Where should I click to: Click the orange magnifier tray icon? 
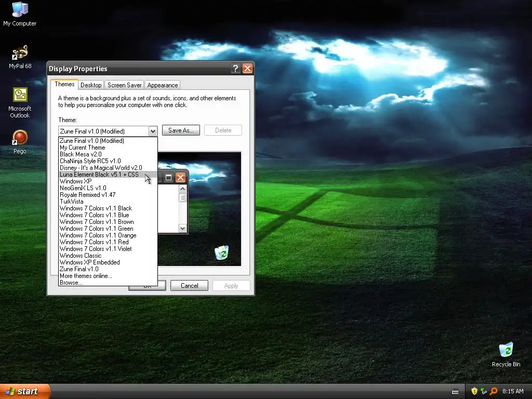(x=494, y=391)
